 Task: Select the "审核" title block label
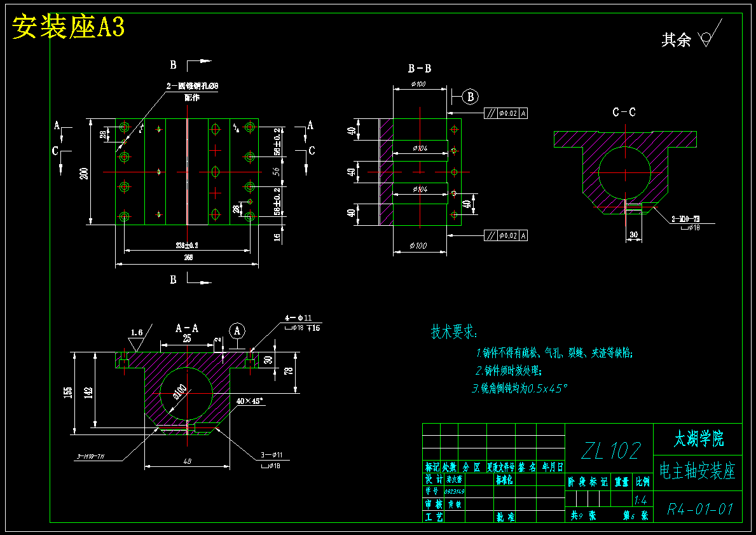coord(434,504)
